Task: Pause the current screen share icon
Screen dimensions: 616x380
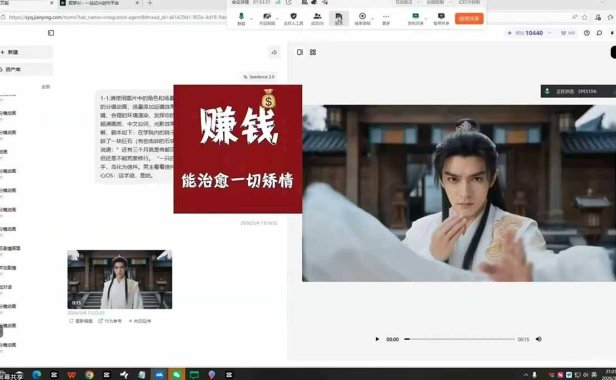Action: pyautogui.click(x=441, y=18)
